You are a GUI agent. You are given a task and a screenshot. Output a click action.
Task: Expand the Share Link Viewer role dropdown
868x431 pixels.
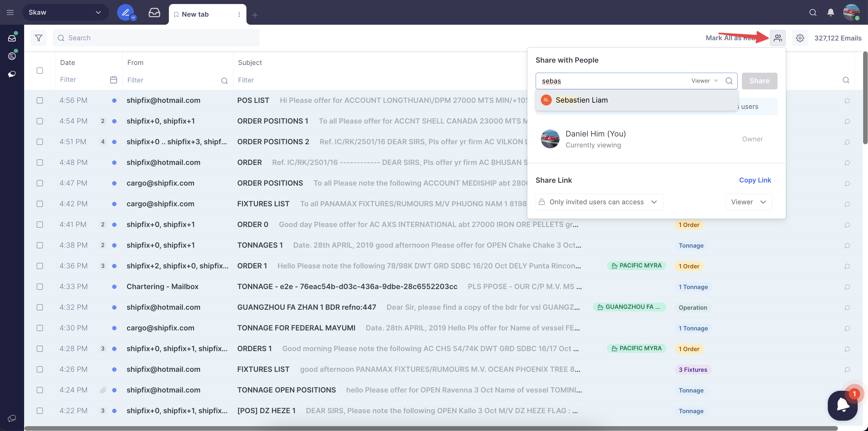[749, 202]
